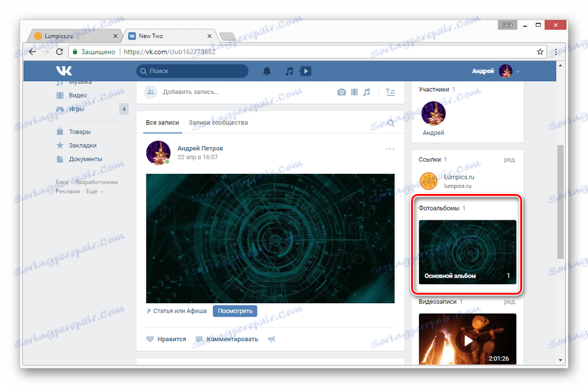This screenshot has width=588, height=388.
Task: Focus the Поиск search field
Action: (x=192, y=71)
